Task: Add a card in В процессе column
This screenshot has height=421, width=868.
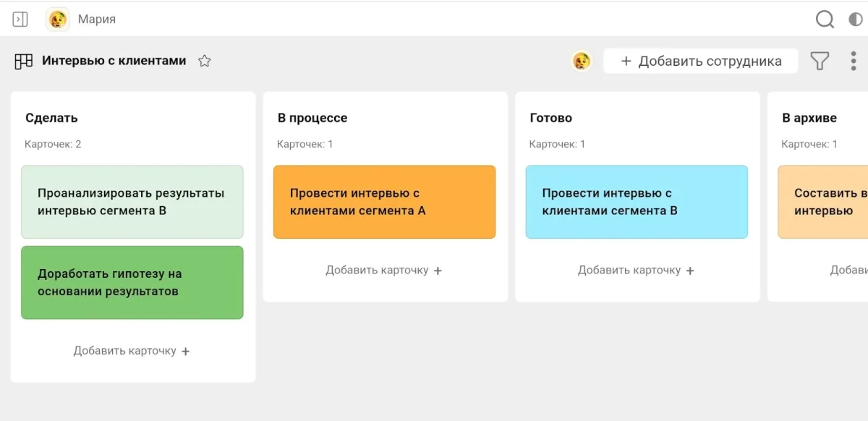Action: point(384,271)
